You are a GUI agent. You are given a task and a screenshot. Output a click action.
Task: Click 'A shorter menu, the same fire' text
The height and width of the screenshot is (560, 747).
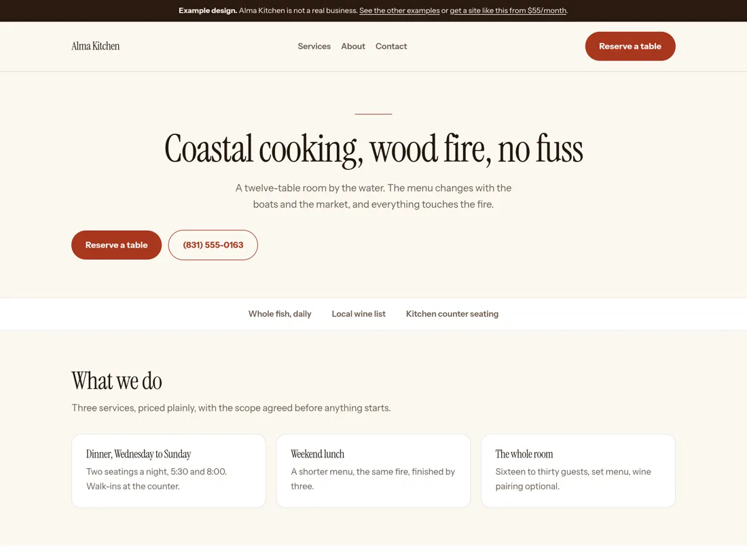[373, 479]
